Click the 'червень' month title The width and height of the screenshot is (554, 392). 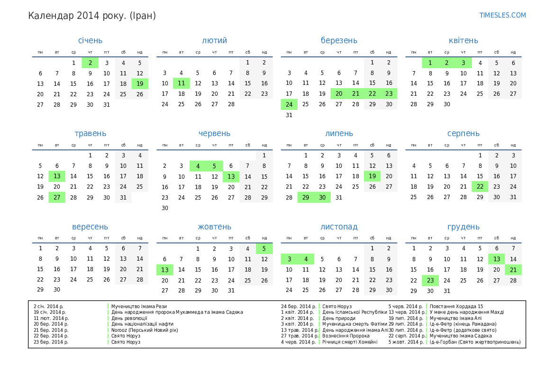click(x=214, y=134)
